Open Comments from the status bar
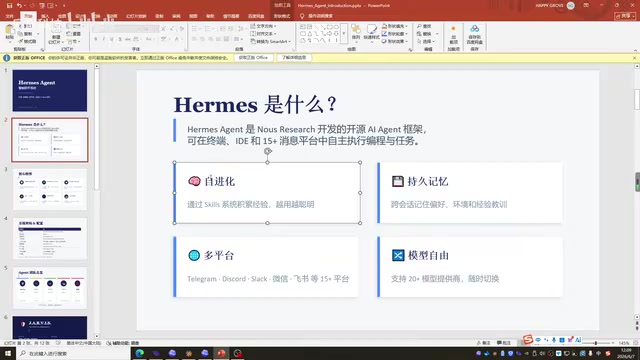Screen dimensions: 640x360 (x=504, y=343)
